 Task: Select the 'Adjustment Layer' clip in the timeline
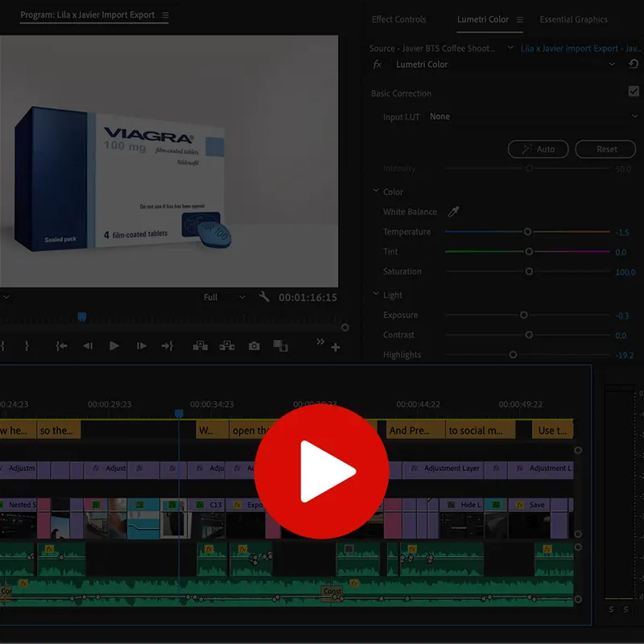[x=443, y=469]
